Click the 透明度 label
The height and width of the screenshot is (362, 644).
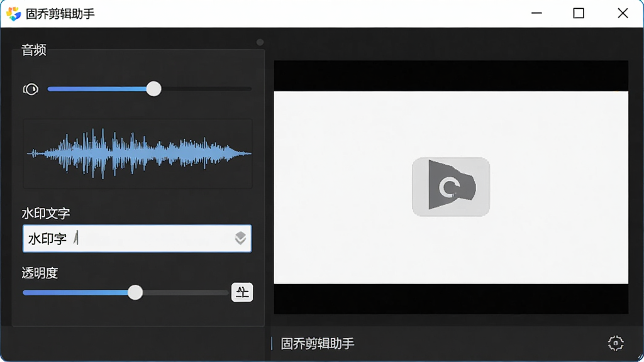point(40,273)
